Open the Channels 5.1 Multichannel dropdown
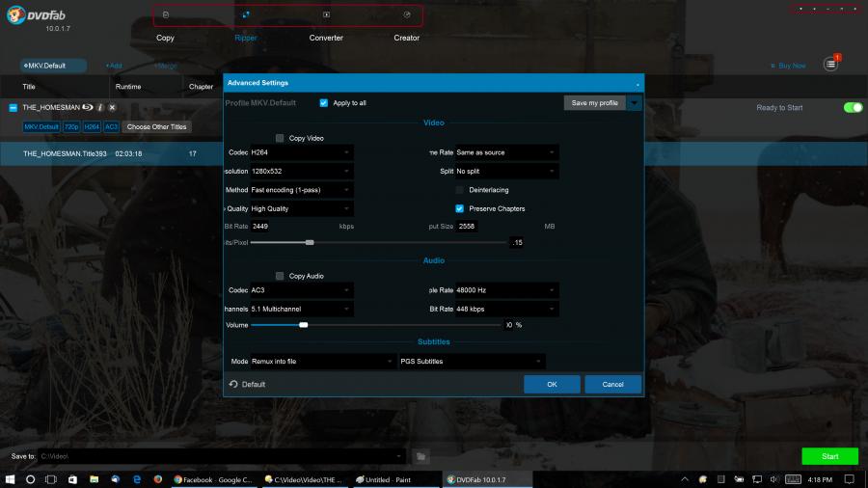868x488 pixels. pyautogui.click(x=301, y=309)
